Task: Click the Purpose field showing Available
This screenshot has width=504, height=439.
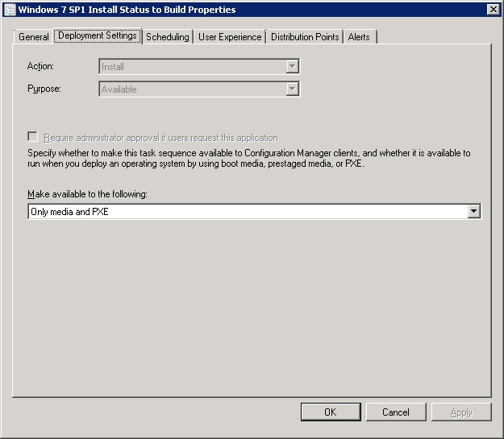Action: 192,89
